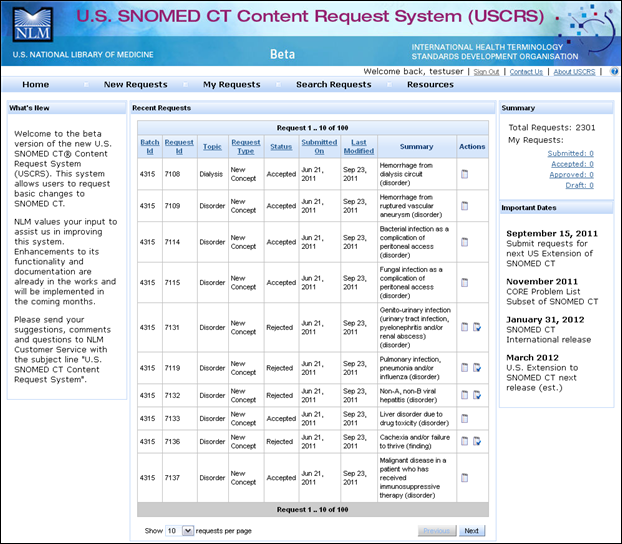Sort table by Submitted On column
622x544 pixels.
click(x=319, y=146)
